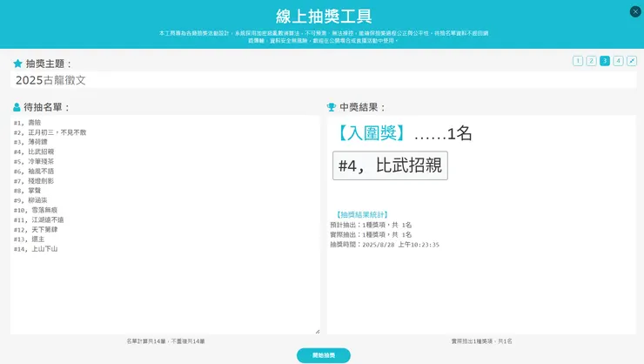The image size is (644, 364).
Task: Select the winner card #4, 比武招親
Action: pos(390,165)
